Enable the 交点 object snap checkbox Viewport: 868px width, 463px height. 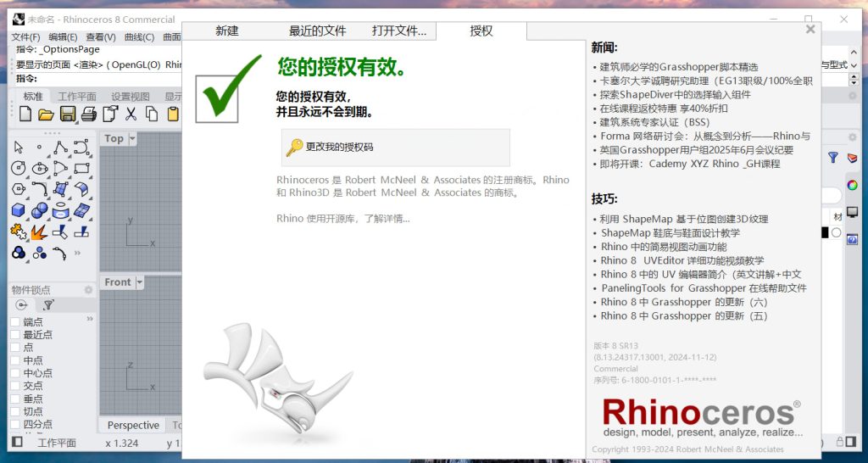[15, 386]
